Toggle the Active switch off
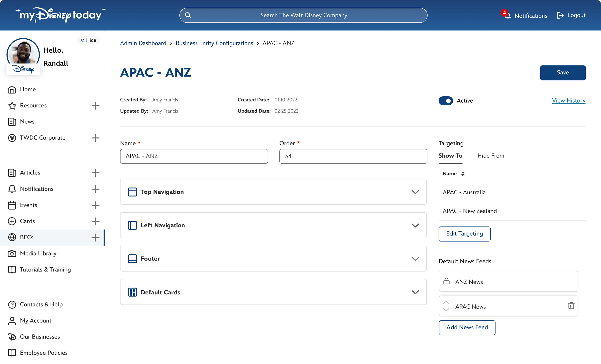 coord(445,101)
